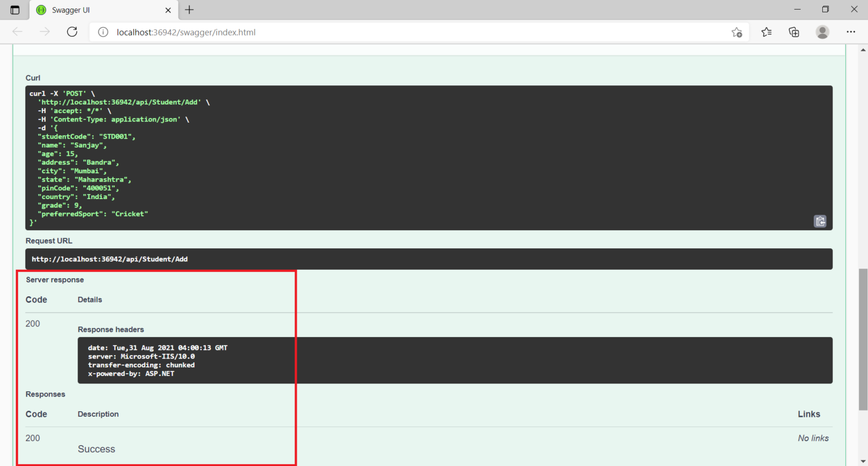The height and width of the screenshot is (466, 868).
Task: Open the Favorites panel
Action: [766, 32]
